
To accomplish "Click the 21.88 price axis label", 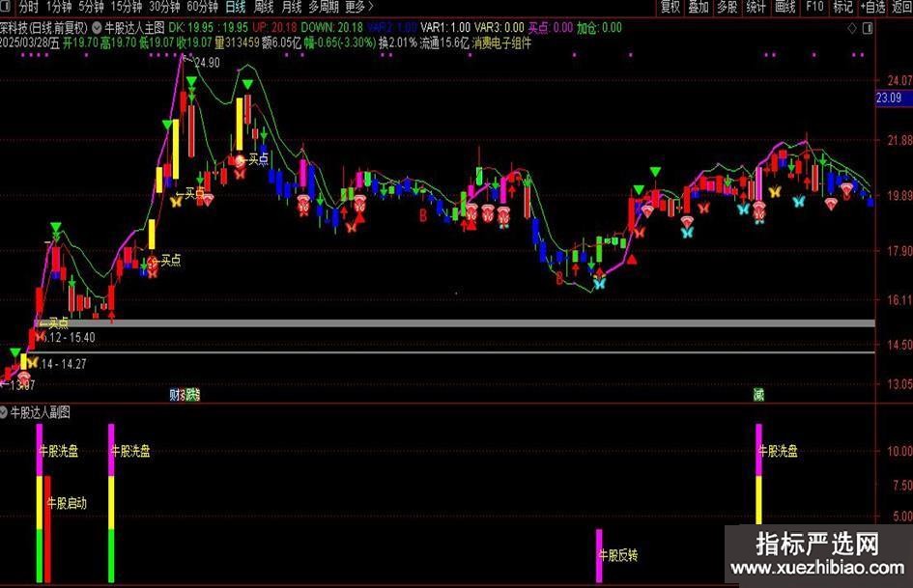I will coord(899,140).
